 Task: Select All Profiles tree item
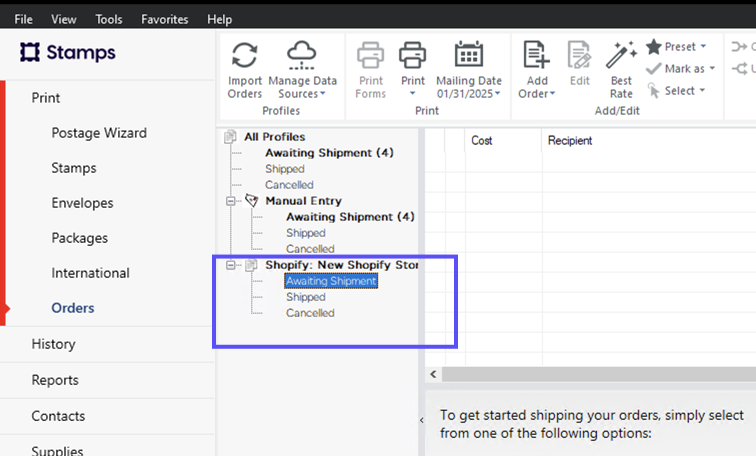(274, 136)
